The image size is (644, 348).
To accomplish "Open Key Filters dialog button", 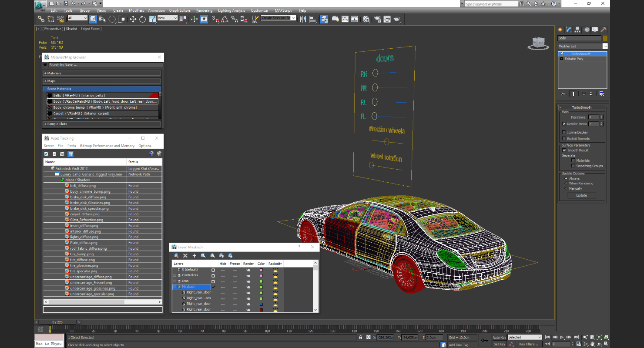I will click(528, 344).
